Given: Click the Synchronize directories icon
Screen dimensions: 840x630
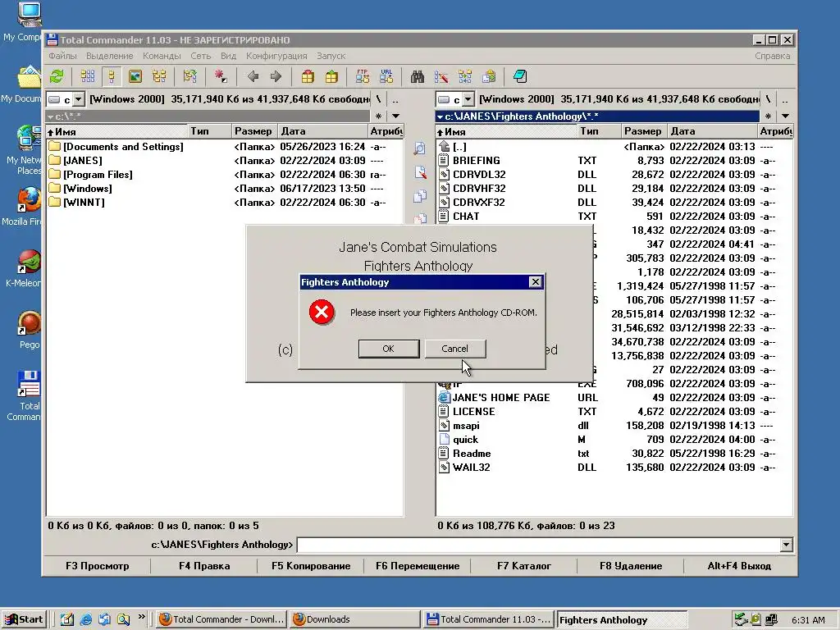Looking at the screenshot, I should point(465,76).
